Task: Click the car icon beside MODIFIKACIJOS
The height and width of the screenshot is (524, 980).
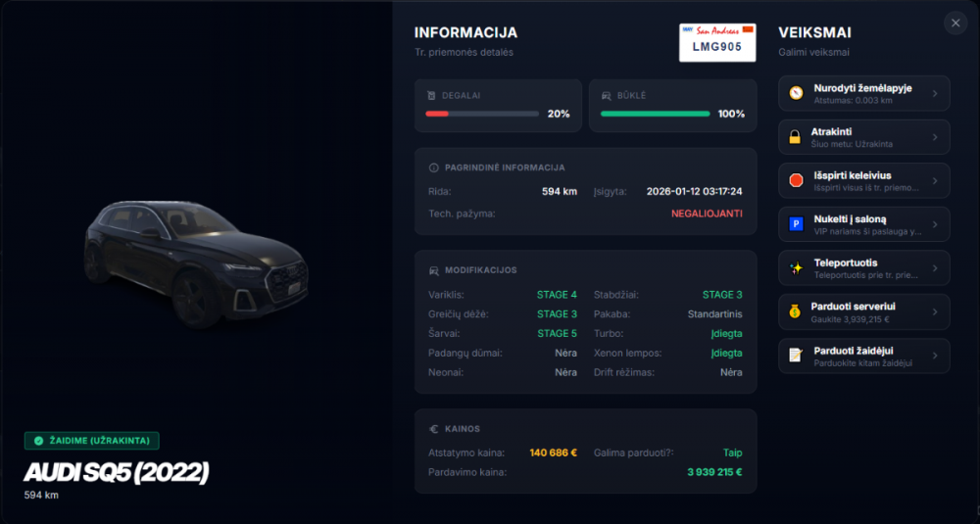Action: click(434, 270)
